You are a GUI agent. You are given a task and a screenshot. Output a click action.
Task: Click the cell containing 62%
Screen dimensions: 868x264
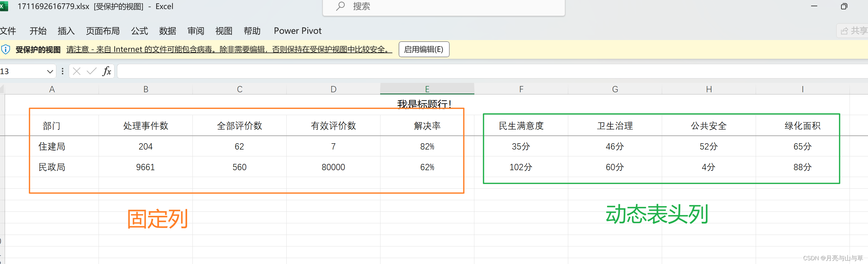point(427,167)
